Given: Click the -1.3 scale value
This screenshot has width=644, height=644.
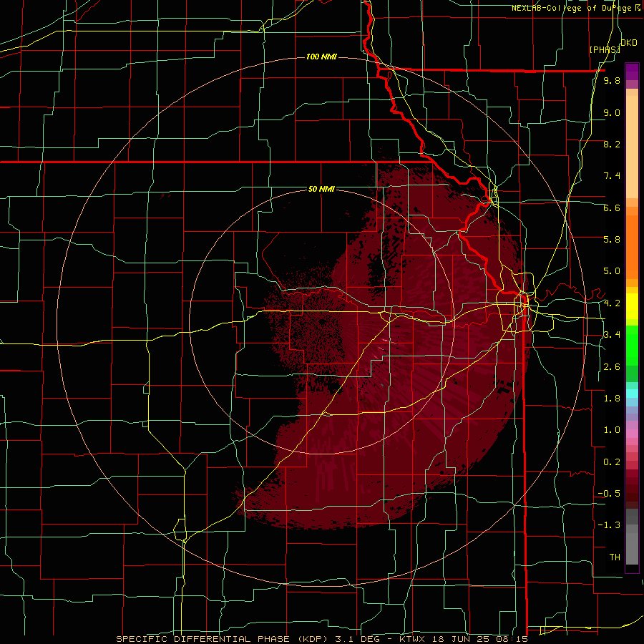Looking at the screenshot, I should 609,525.
